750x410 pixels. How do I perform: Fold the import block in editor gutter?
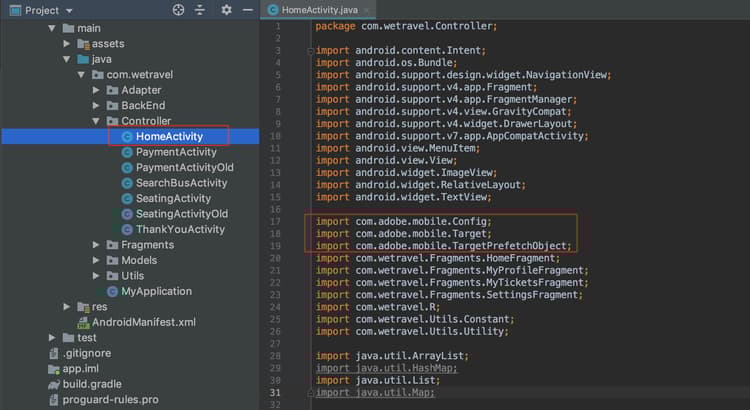coord(309,49)
